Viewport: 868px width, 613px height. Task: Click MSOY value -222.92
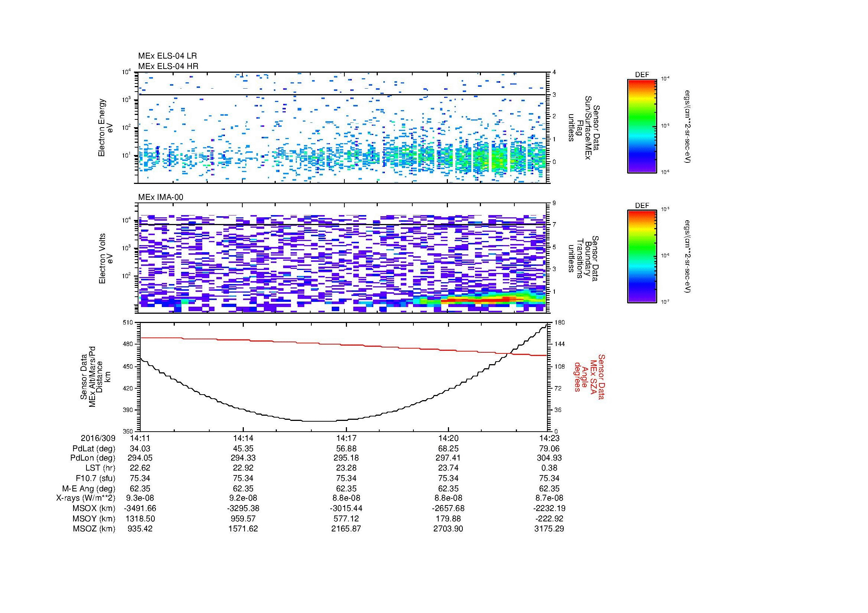[x=549, y=518]
